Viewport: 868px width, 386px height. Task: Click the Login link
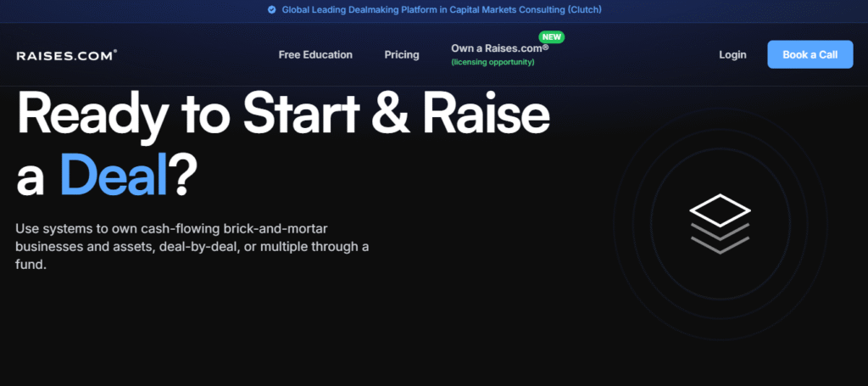(732, 54)
